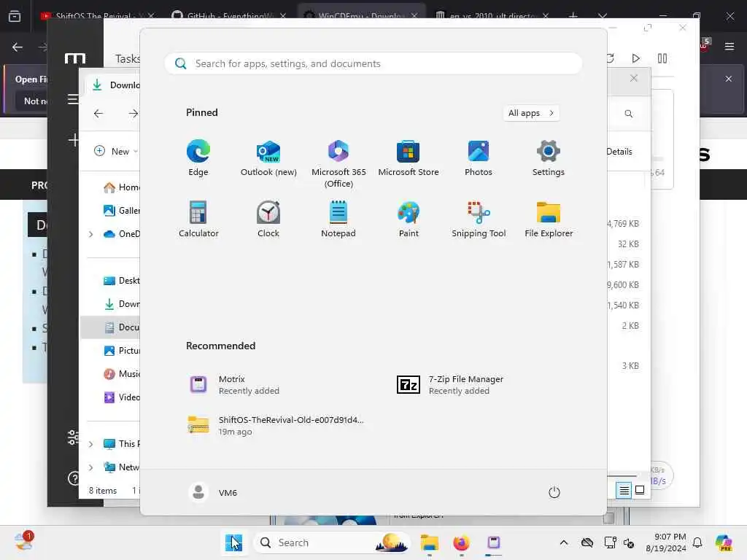Switch to GitHub browser tab
Viewport: 747px width, 560px height.
point(228,16)
